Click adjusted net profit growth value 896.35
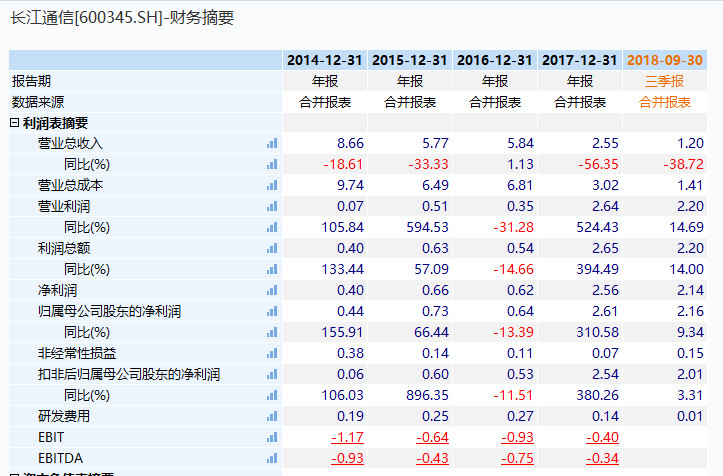Image resolution: width=723 pixels, height=476 pixels. 427,395
